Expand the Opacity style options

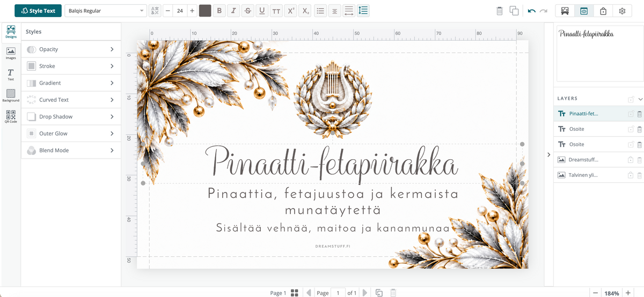pos(71,49)
